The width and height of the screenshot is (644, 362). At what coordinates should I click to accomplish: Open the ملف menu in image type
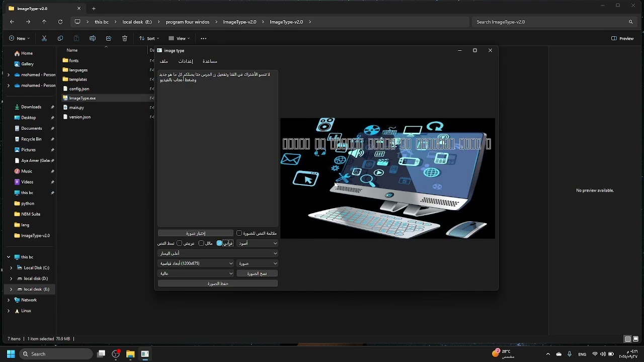(164, 61)
